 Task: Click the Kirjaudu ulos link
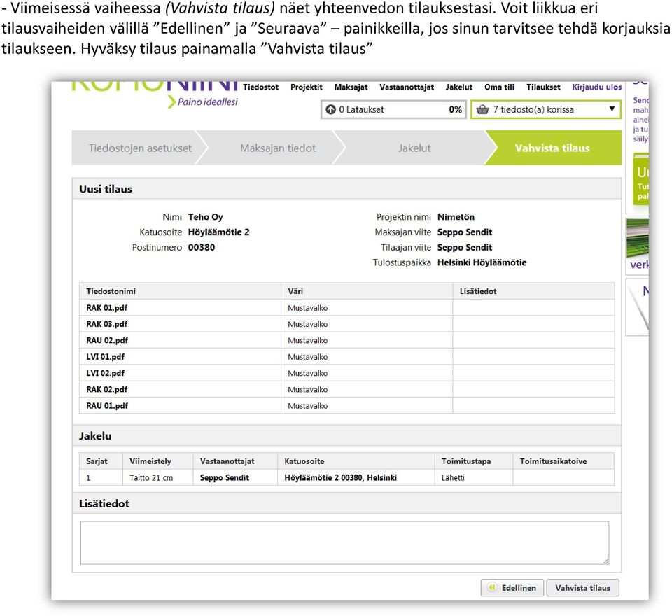click(x=596, y=87)
